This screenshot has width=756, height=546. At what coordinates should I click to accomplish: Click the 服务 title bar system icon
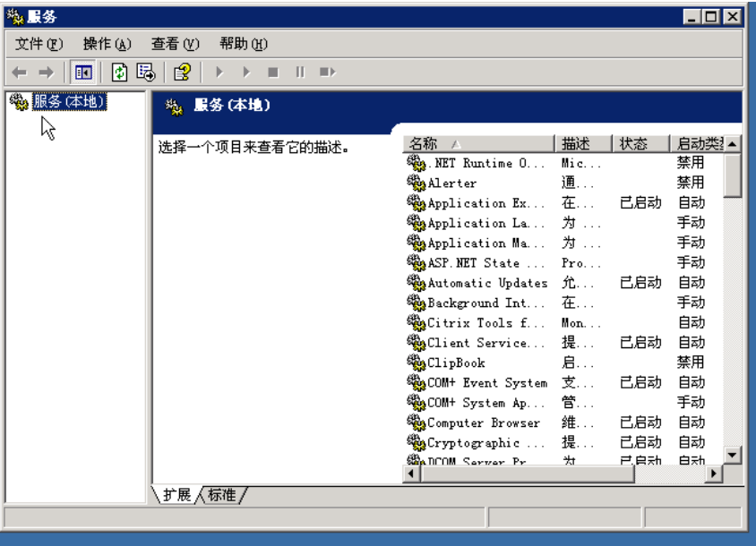click(15, 16)
